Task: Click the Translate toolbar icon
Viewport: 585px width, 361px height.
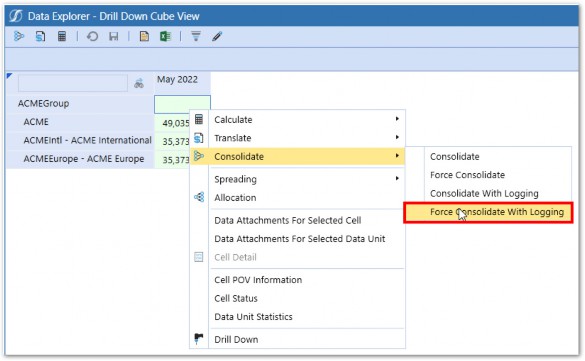Action: [x=40, y=36]
